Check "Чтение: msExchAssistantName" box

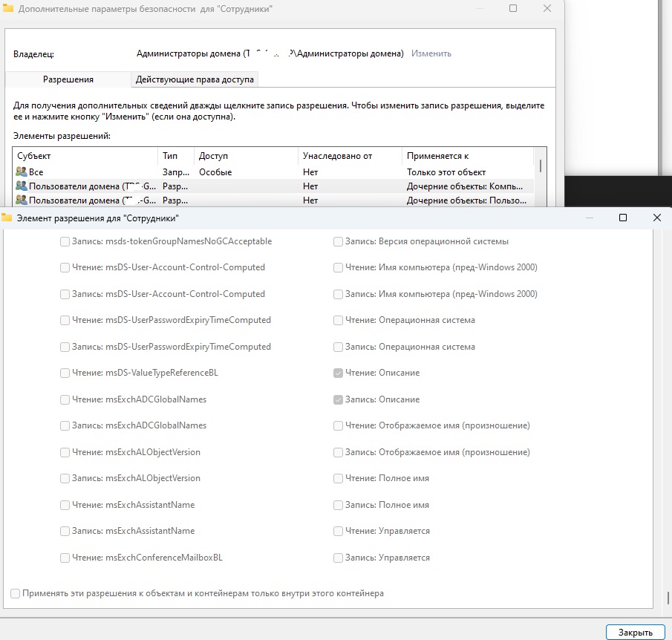pyautogui.click(x=65, y=505)
